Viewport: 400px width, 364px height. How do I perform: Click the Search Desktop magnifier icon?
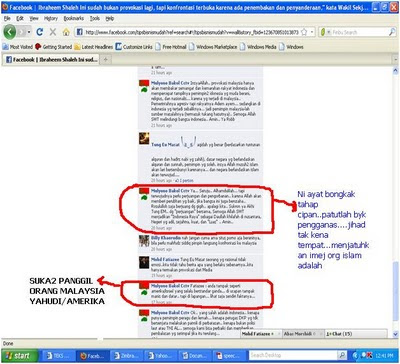coord(342,355)
